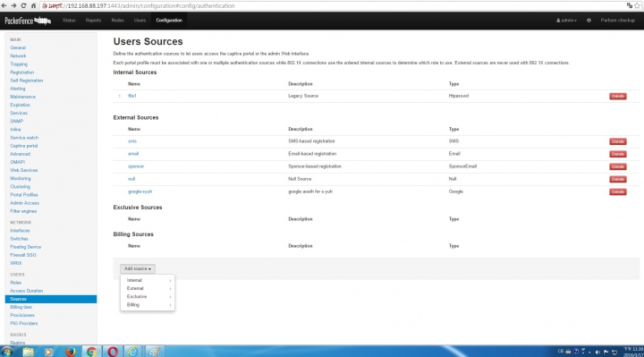Go to Network in sidebar
The width and height of the screenshot is (644, 357).
(18, 55)
